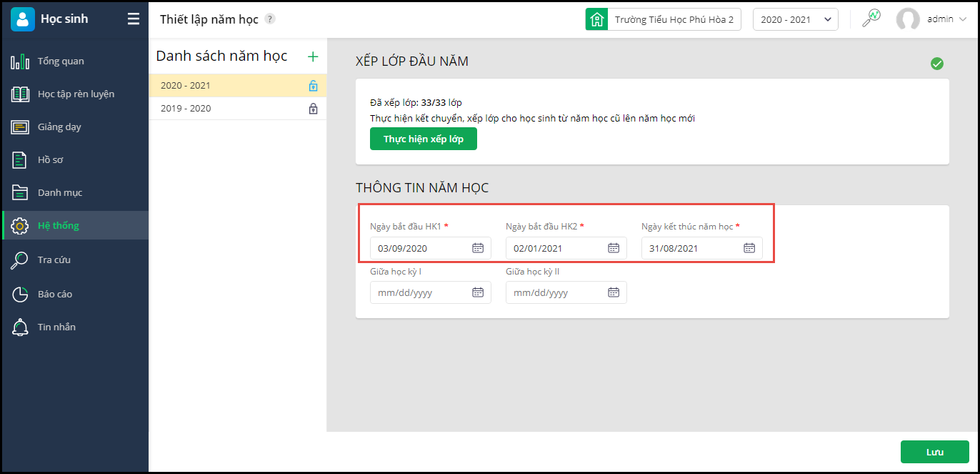Click the help question mark icon

click(270, 19)
